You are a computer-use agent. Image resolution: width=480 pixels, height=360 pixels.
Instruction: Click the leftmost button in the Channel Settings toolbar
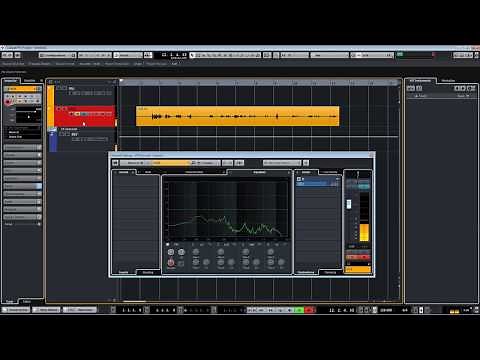coord(115,163)
